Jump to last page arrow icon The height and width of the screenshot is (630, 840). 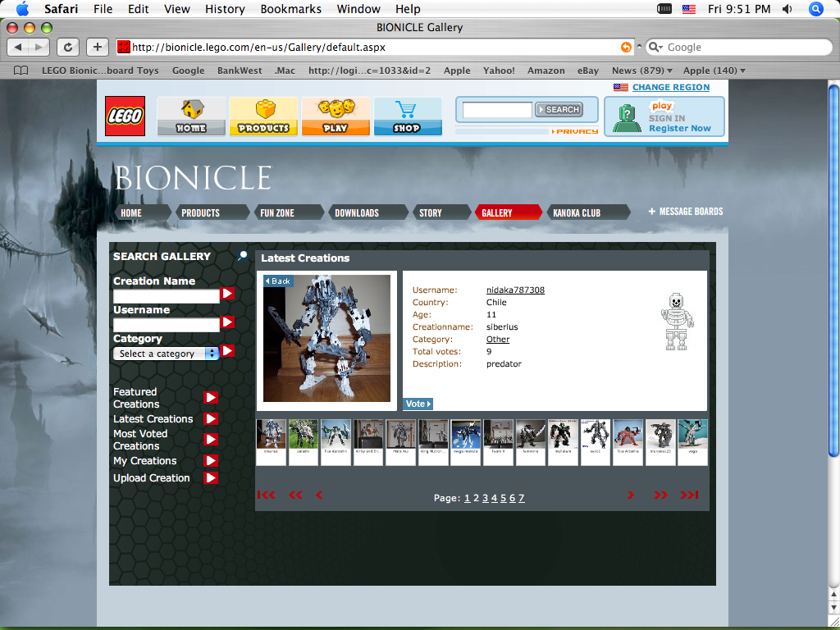(x=689, y=495)
